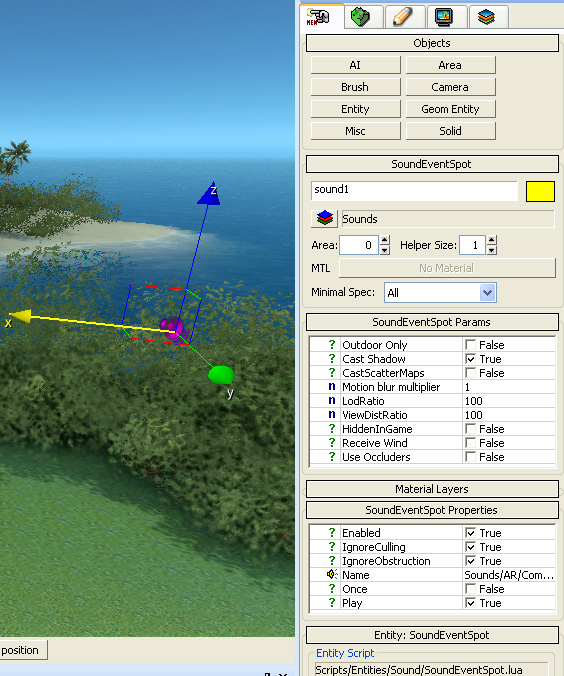Uncheck the Cast Shadow checkbox

click(x=470, y=359)
